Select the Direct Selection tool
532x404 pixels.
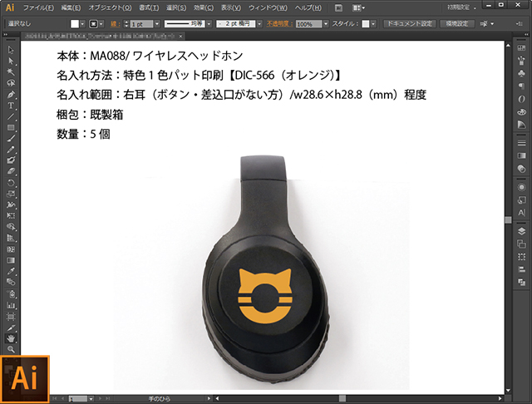[x=11, y=61]
